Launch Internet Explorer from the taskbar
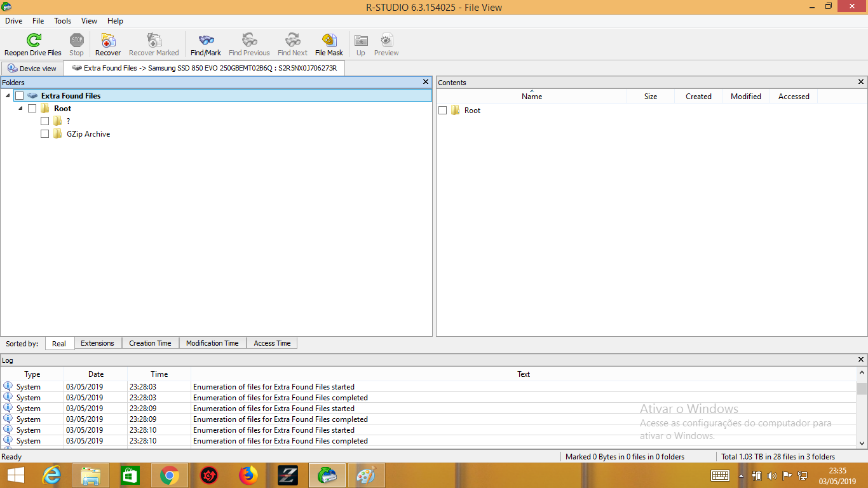Viewport: 868px width, 488px height. pyautogui.click(x=51, y=475)
